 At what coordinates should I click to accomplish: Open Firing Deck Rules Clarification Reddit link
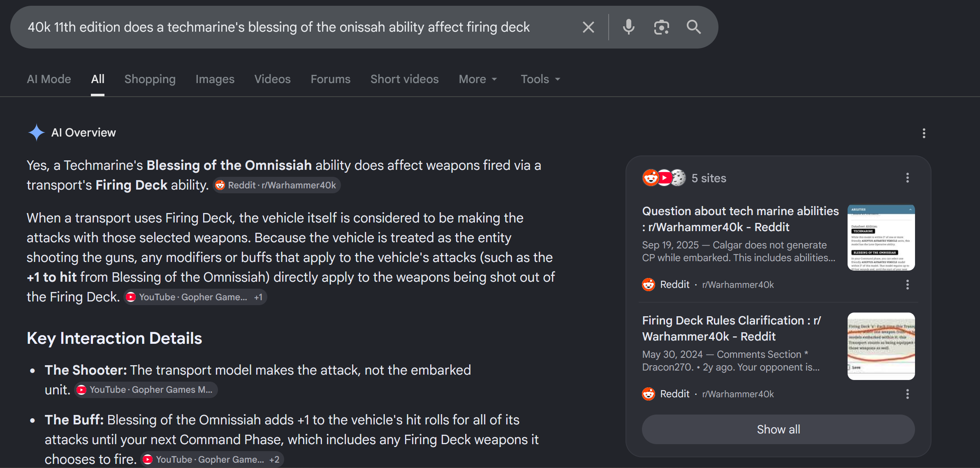pos(732,328)
